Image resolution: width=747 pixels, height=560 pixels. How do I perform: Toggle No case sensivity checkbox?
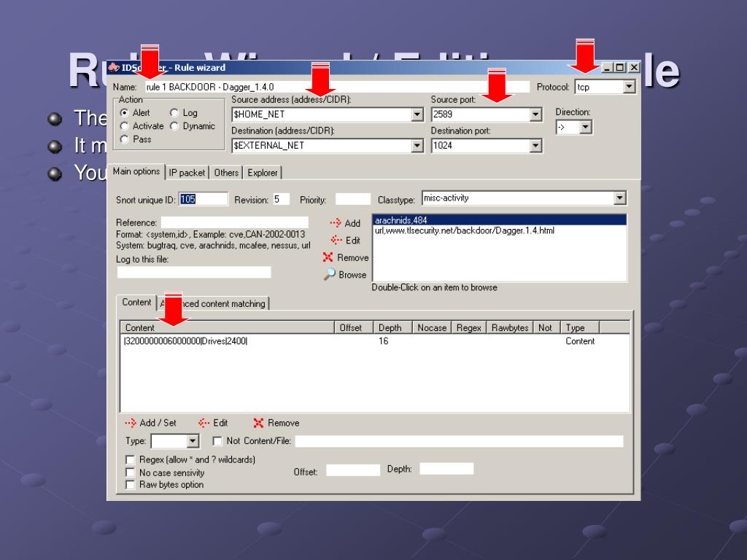[x=130, y=472]
